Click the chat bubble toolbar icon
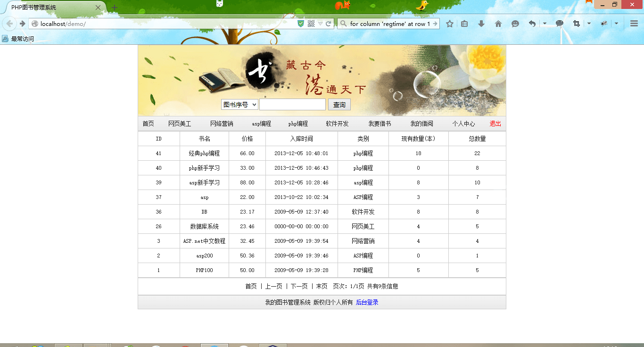 point(560,23)
